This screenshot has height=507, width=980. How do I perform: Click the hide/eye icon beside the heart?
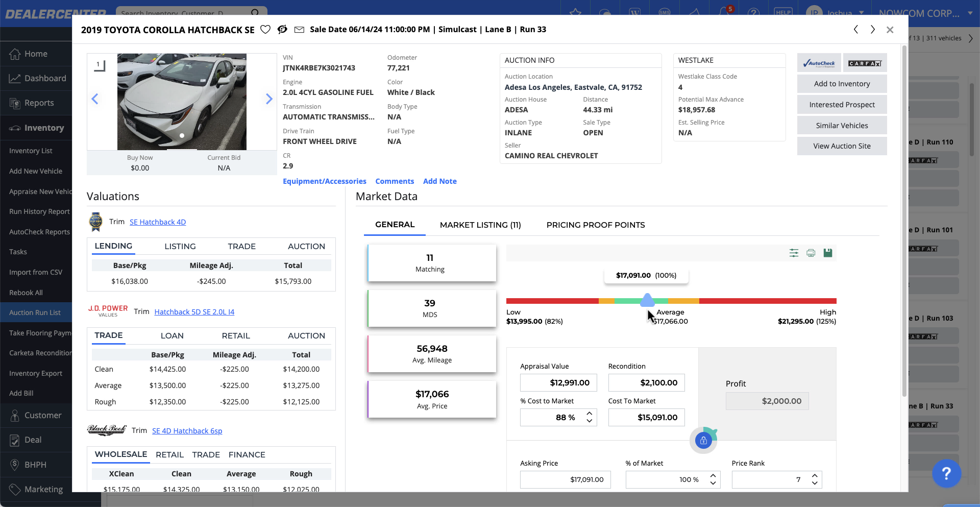tap(282, 30)
